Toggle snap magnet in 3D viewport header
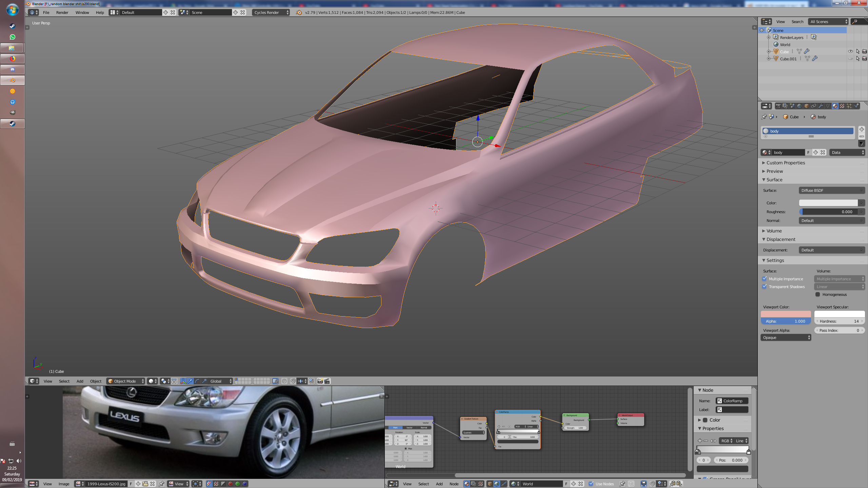This screenshot has width=868, height=488. coord(293,381)
